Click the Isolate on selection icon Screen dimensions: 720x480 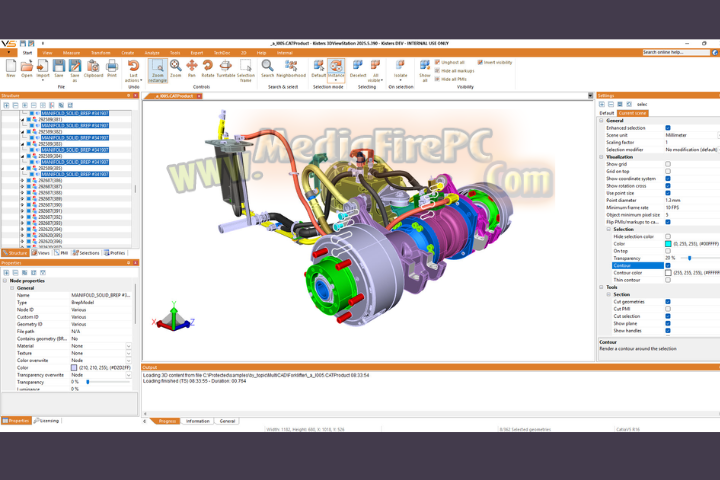click(400, 66)
